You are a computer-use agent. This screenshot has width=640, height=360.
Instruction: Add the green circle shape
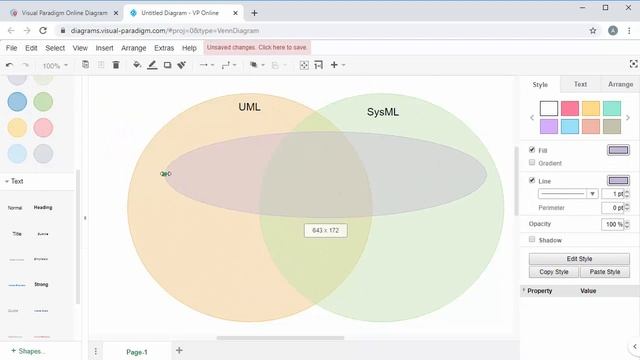[43, 102]
